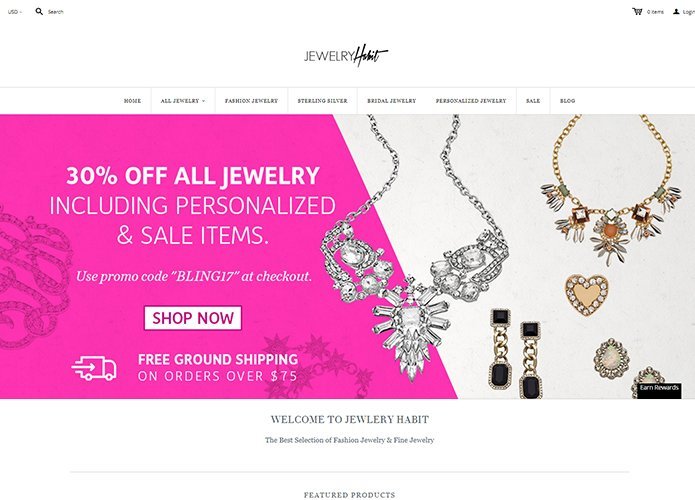
Task: Expand the USD currency dropdown
Action: [15, 12]
